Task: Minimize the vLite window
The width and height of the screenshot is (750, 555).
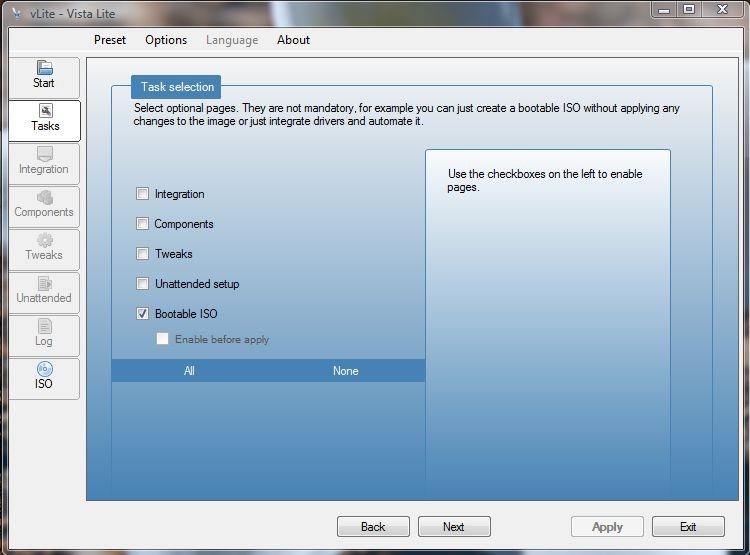Action: tap(664, 9)
